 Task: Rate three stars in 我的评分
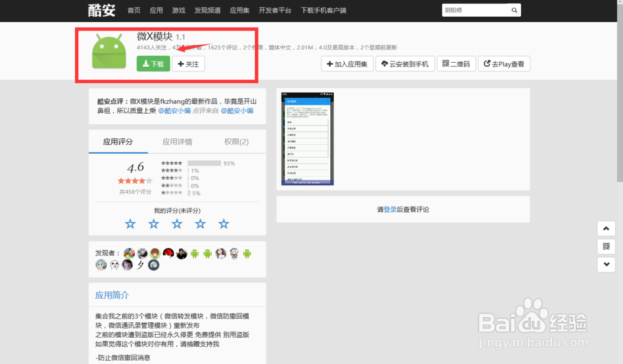tap(177, 224)
